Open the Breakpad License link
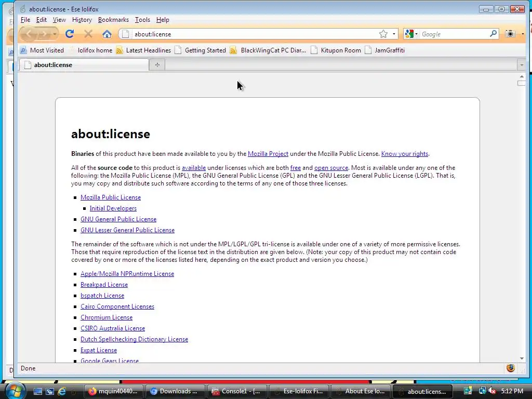This screenshot has width=532, height=399. (104, 284)
